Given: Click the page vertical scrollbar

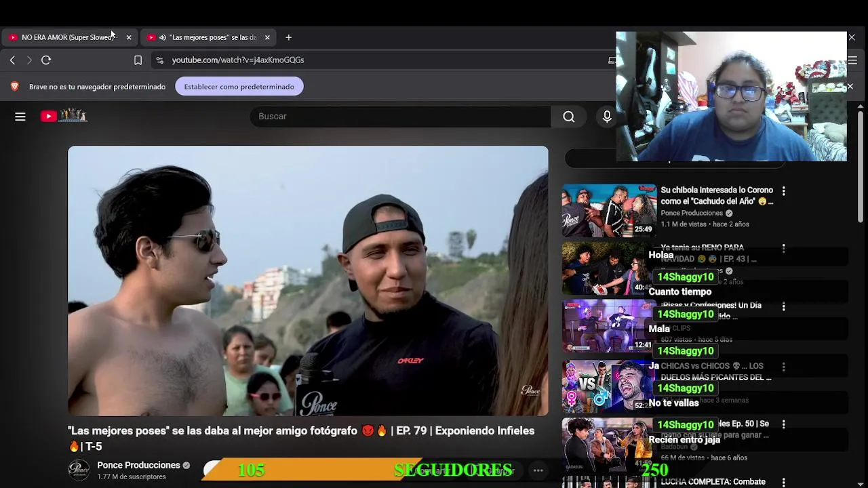Looking at the screenshot, I should click(861, 167).
